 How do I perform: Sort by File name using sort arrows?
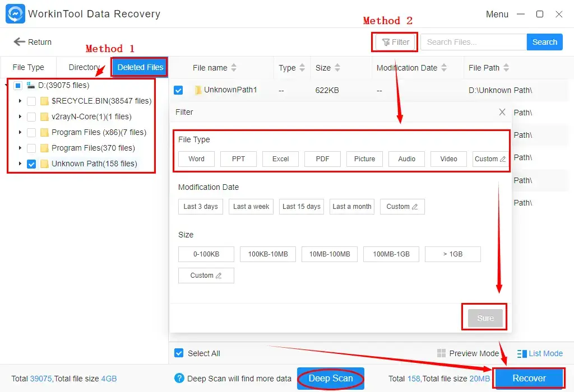click(x=234, y=68)
